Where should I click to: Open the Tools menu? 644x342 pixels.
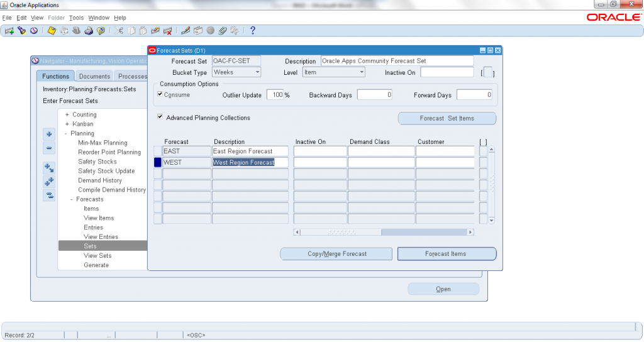pos(75,18)
